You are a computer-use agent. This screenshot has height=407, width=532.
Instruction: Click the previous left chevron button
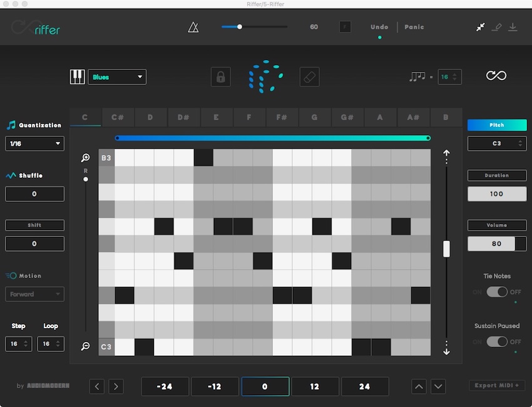[97, 386]
